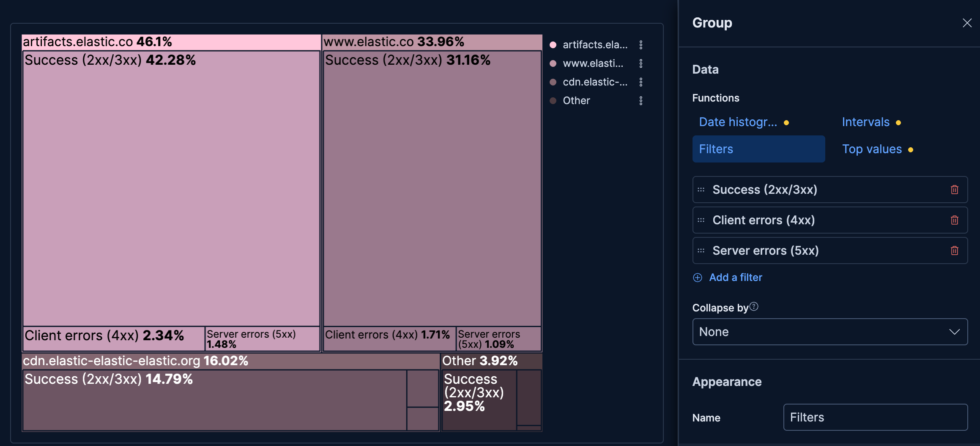980x446 pixels.
Task: Select the Intervals function
Action: coord(865,122)
